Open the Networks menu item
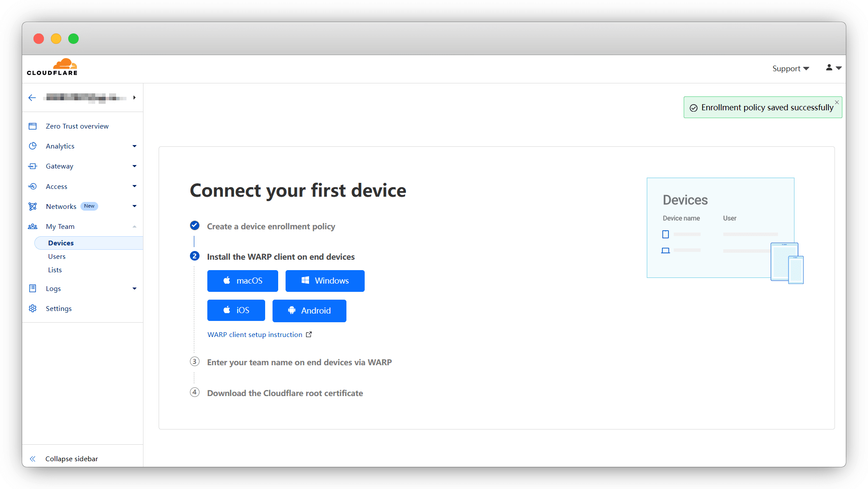 (61, 206)
